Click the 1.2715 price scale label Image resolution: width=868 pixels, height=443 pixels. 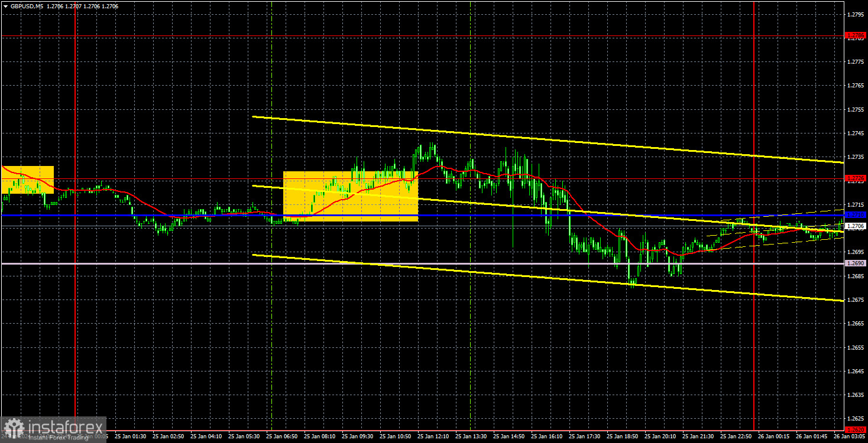856,205
